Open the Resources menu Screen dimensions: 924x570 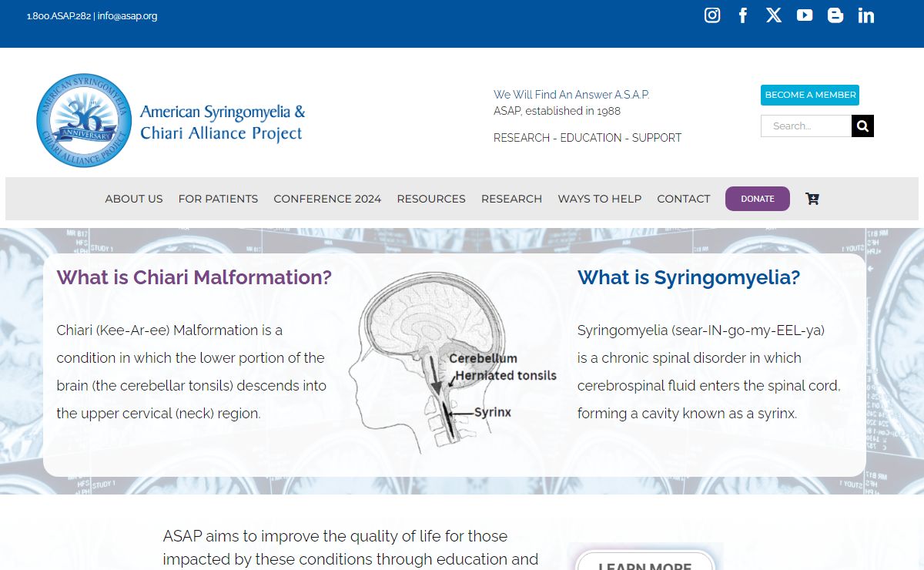pos(431,199)
